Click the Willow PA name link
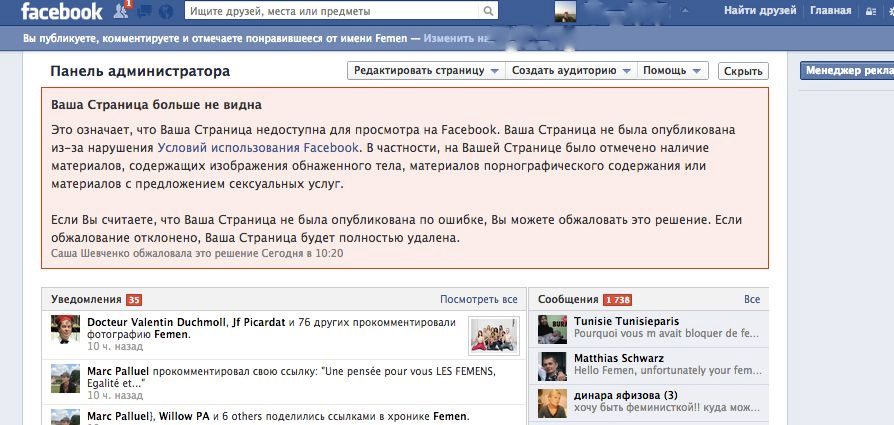This screenshot has height=425, width=894. [x=182, y=416]
